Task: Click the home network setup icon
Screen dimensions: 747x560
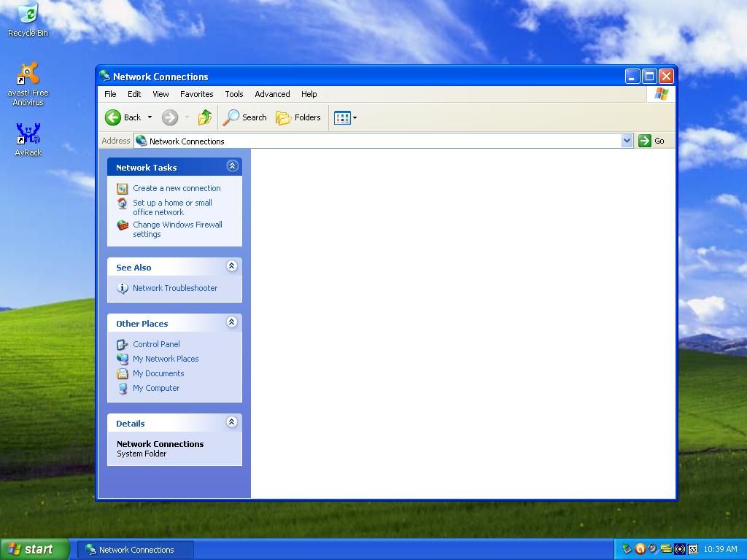Action: pos(123,203)
